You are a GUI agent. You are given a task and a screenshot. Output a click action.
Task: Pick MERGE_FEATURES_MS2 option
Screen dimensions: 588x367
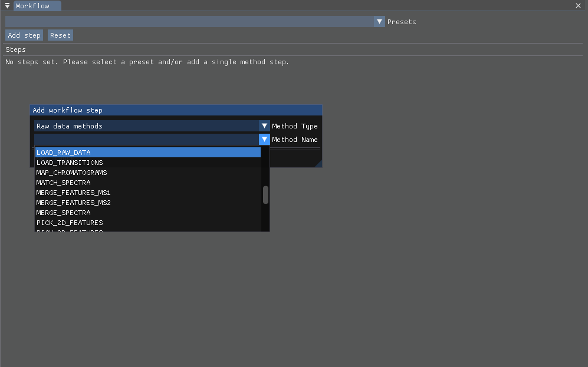pos(148,203)
